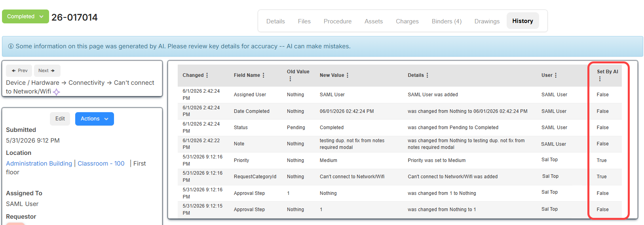Click the Priority field name cell

click(x=241, y=160)
